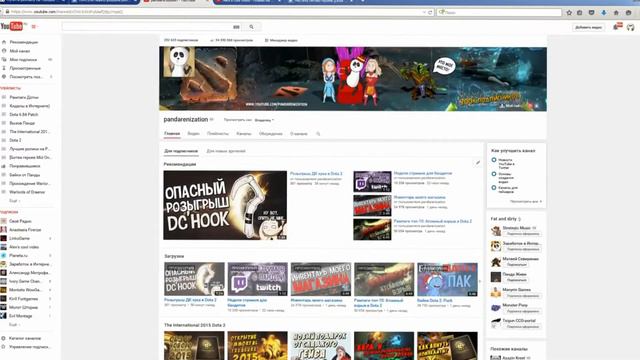Click the browser reload icon
This screenshot has height=360, width=640.
[x=430, y=12]
